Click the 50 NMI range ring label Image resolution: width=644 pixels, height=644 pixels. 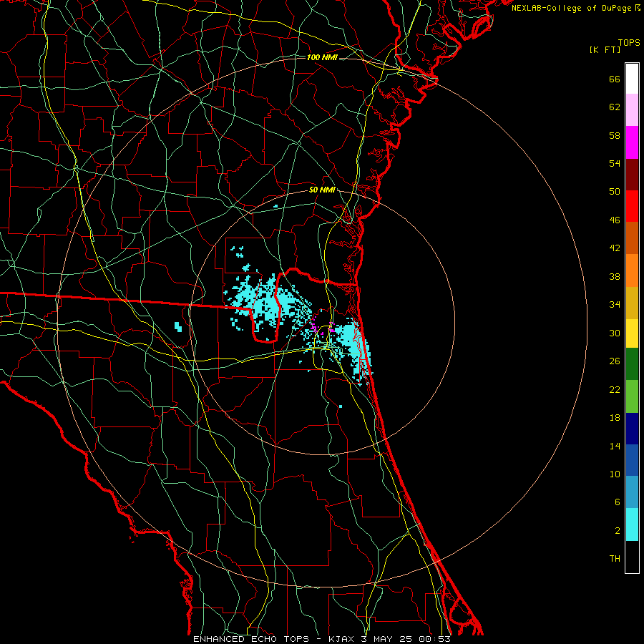(322, 190)
